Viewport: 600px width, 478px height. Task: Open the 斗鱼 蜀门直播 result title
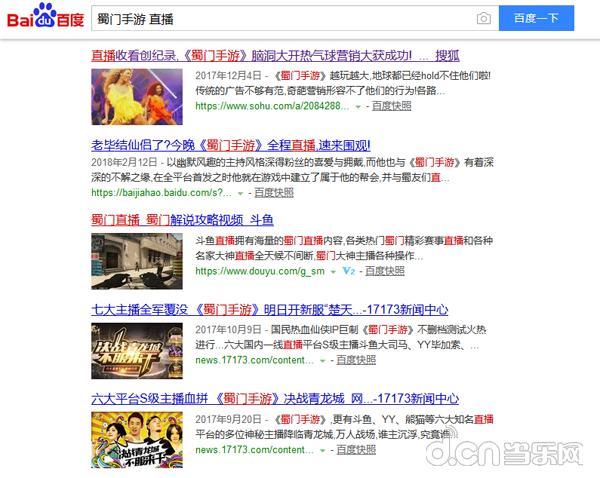pyautogui.click(x=182, y=220)
